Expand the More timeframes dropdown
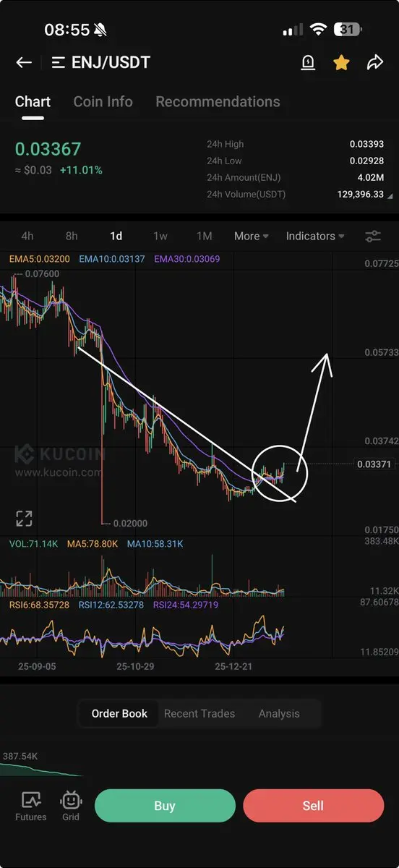Screen dimensions: 399x868 251,236
